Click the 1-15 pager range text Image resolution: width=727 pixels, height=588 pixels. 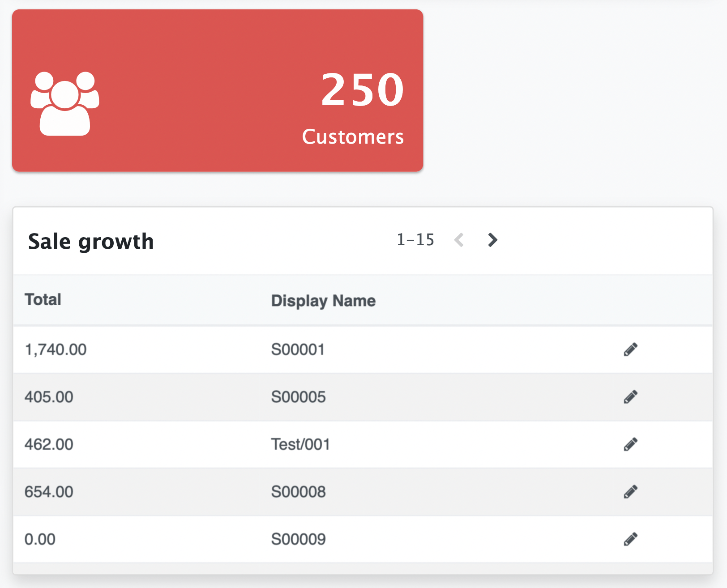(x=415, y=240)
